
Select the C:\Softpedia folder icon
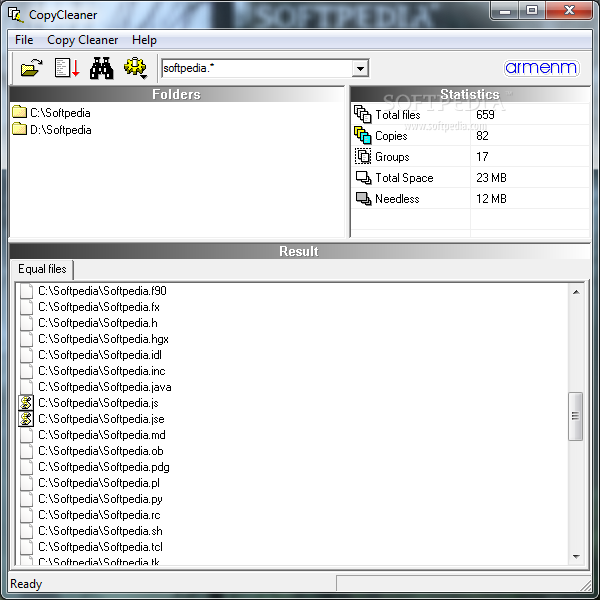click(20, 112)
